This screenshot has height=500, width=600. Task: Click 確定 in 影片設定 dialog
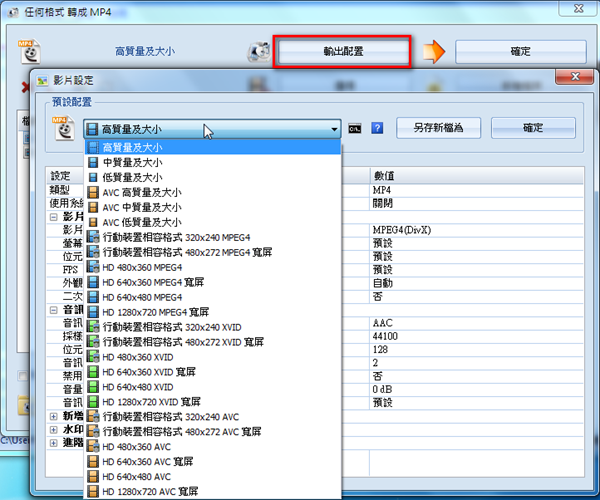click(533, 128)
